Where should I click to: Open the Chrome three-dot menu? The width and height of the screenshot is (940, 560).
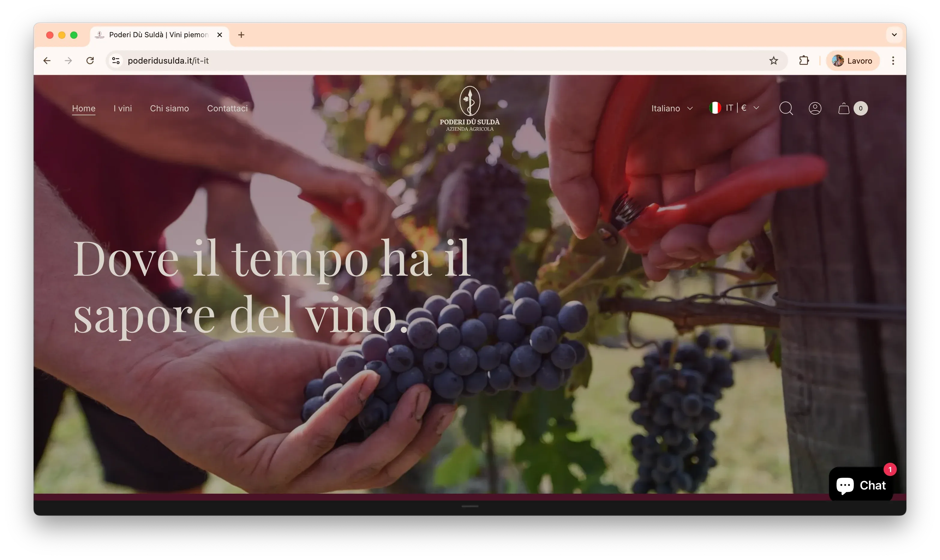coord(893,60)
